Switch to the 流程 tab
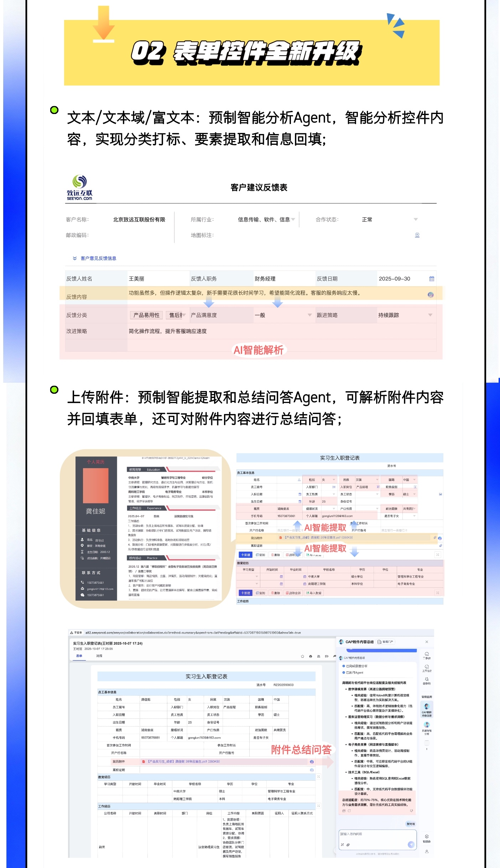Image resolution: width=500 pixels, height=868 pixels. tap(99, 656)
